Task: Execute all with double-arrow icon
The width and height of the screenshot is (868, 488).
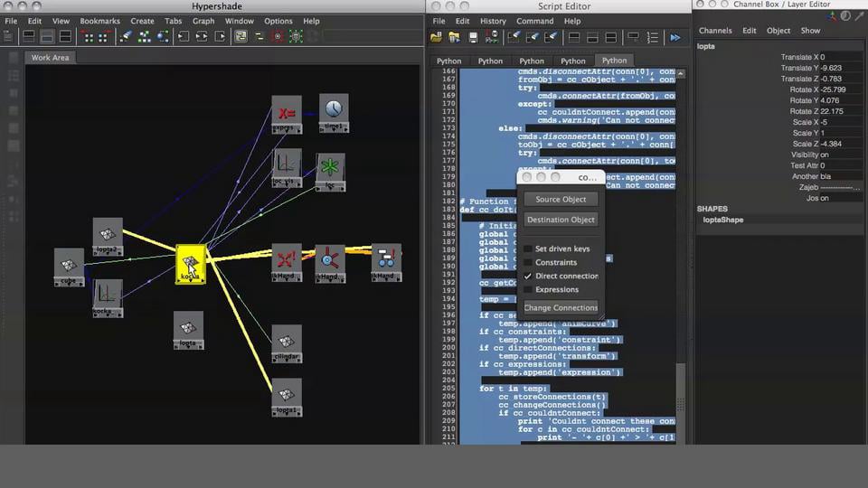Action: tap(675, 38)
